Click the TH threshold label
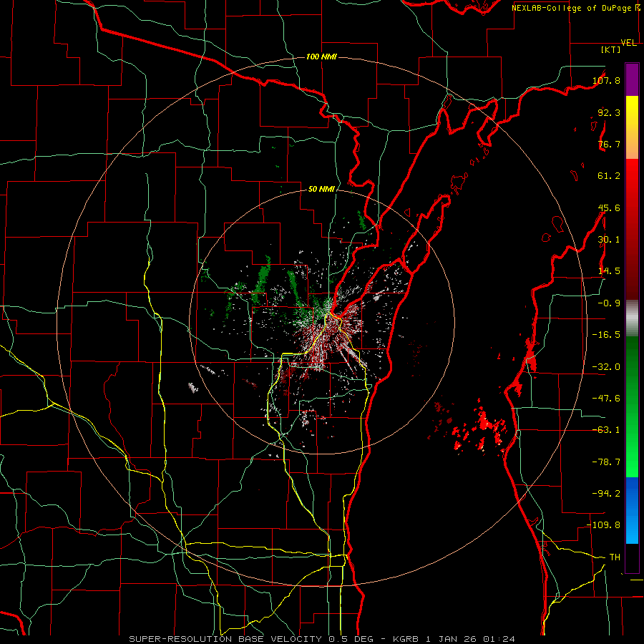 click(x=615, y=557)
